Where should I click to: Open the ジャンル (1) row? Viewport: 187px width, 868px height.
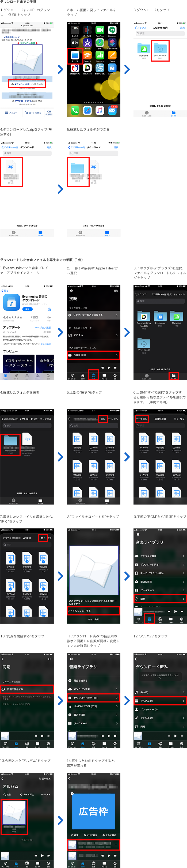[x=160, y=718]
